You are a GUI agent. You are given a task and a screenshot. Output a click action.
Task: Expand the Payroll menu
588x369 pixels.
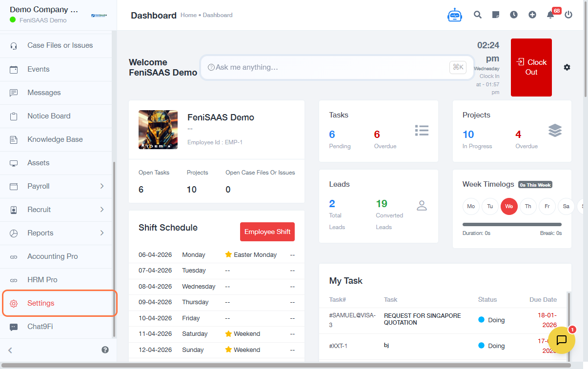point(58,186)
